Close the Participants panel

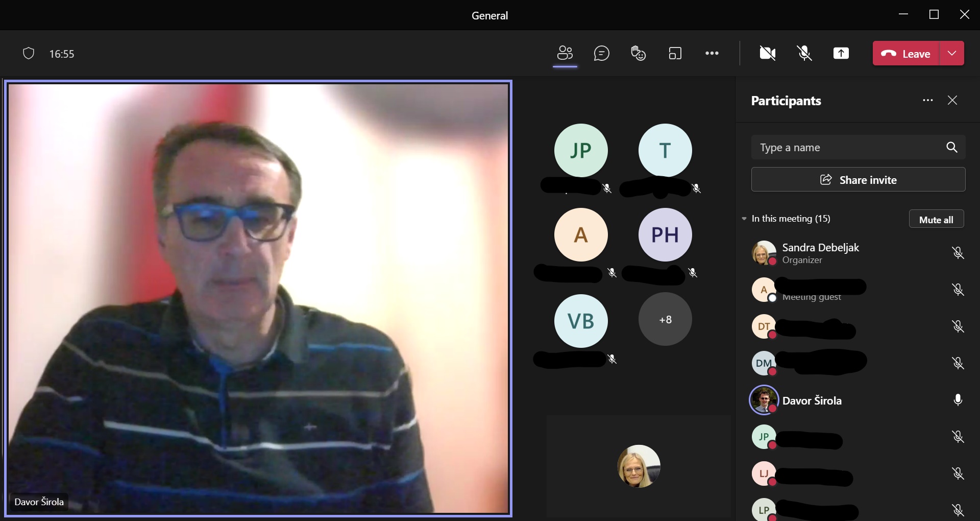point(952,101)
